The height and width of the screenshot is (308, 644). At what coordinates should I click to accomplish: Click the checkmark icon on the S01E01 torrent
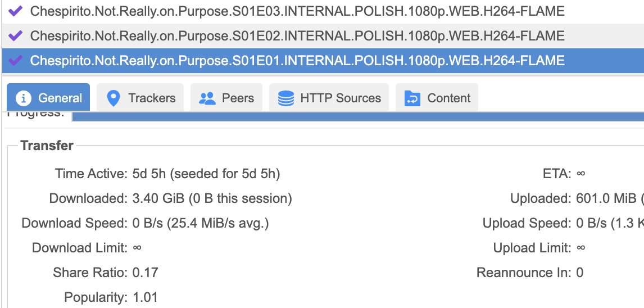16,60
